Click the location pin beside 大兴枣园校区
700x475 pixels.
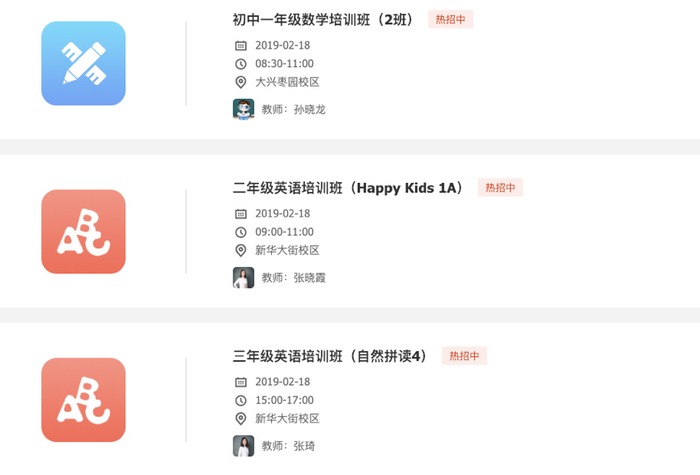coord(240,82)
